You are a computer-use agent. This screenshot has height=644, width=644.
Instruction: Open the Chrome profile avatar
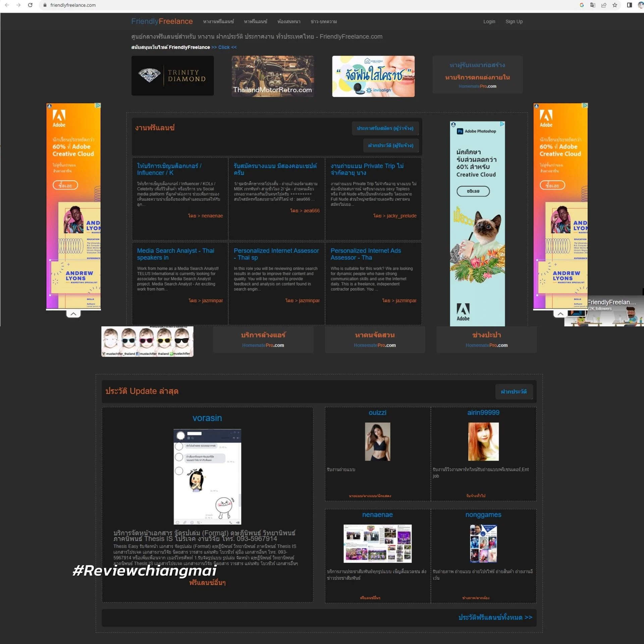click(640, 5)
